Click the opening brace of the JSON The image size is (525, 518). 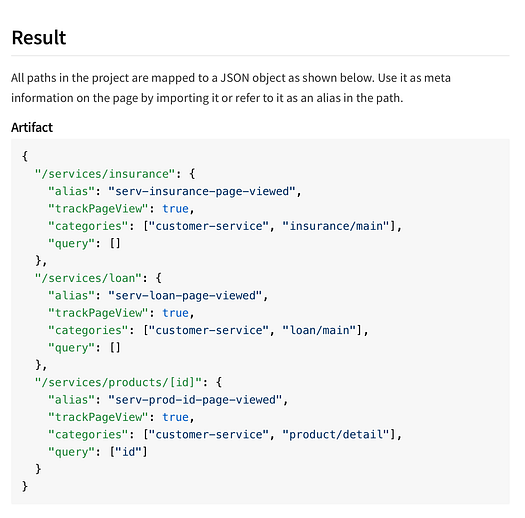(x=25, y=156)
